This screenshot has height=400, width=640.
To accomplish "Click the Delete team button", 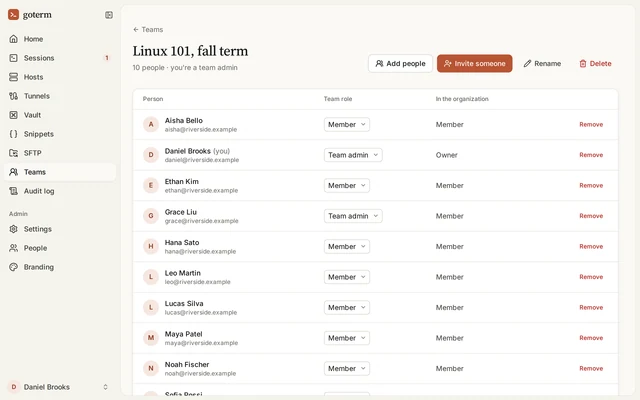I will click(595, 63).
